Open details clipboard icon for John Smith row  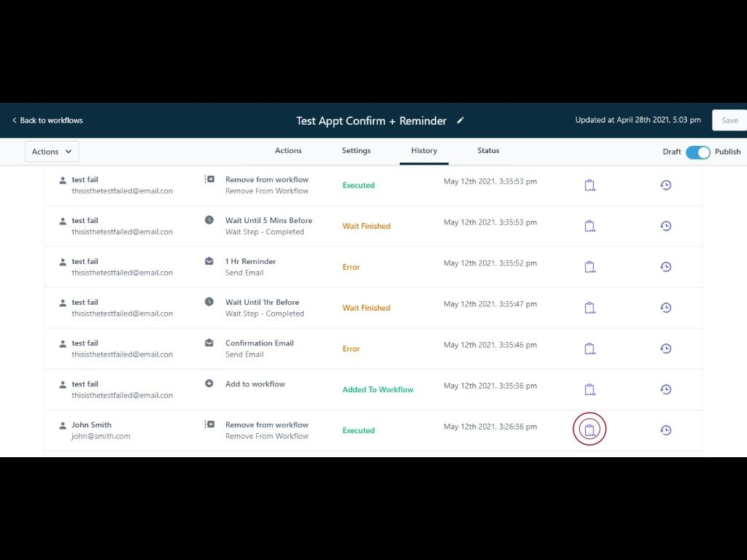(x=589, y=430)
